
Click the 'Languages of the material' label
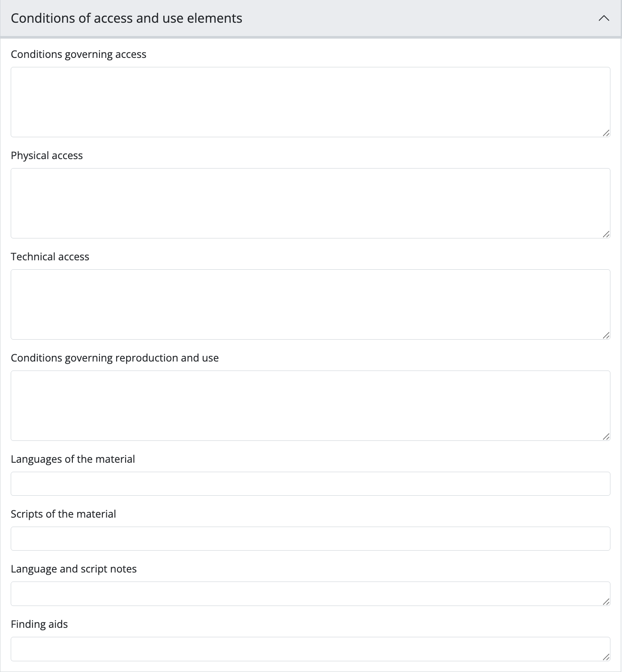pos(73,459)
